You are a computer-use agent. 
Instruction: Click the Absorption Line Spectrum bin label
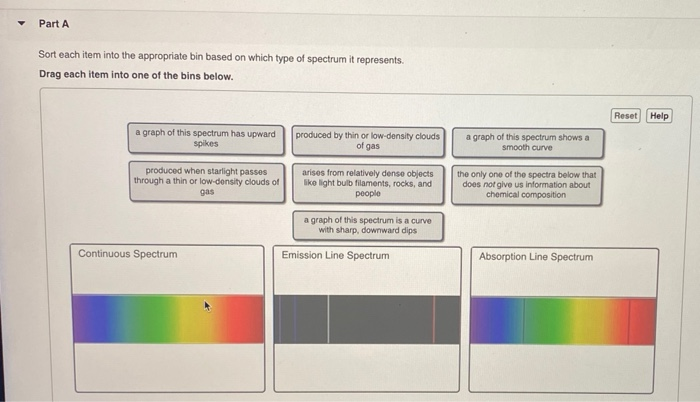tap(536, 257)
